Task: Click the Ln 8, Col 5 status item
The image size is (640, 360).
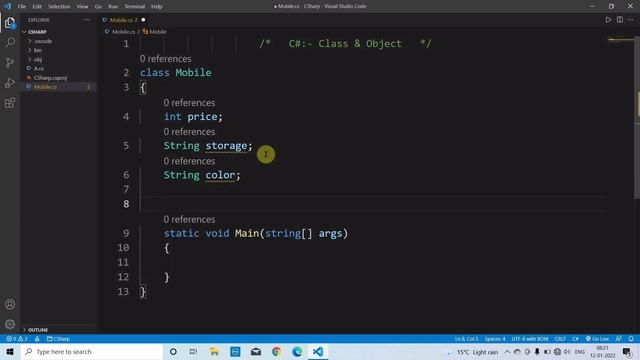Action: tap(467, 339)
